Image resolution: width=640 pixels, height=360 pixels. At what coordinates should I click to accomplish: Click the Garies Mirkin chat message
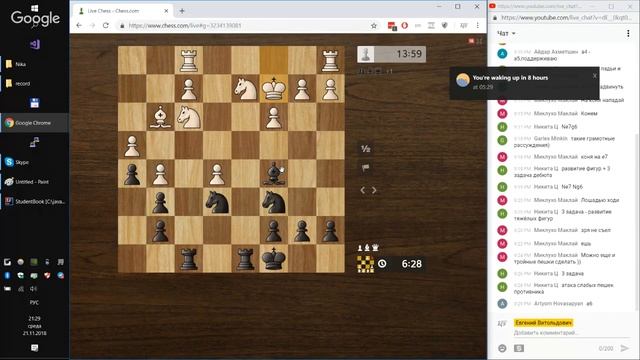click(563, 142)
